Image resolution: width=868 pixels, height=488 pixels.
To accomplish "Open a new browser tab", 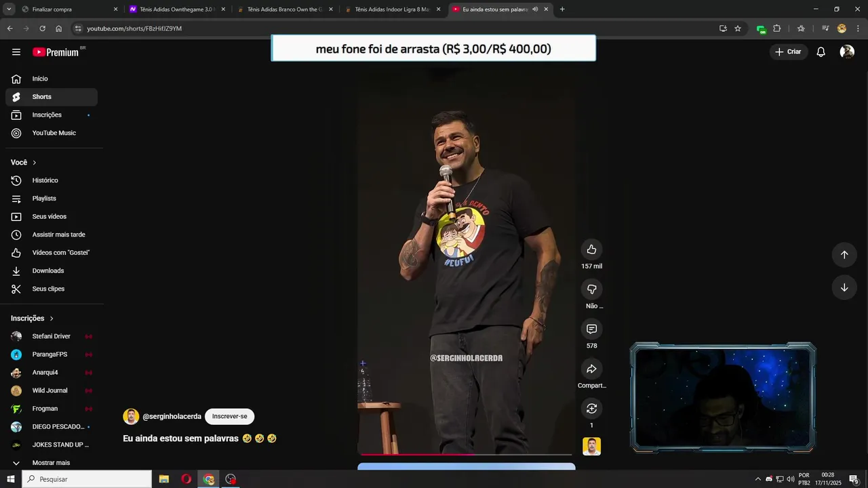I will click(x=562, y=9).
